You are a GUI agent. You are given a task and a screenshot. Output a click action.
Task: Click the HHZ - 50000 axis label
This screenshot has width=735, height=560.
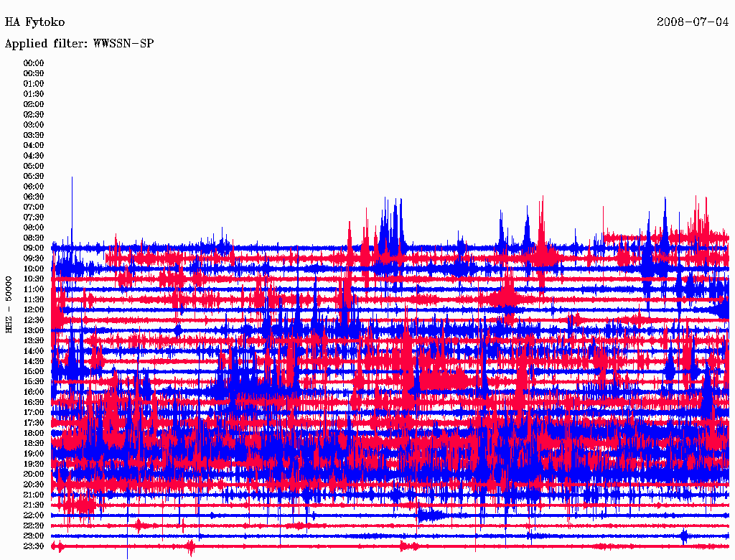9,305
